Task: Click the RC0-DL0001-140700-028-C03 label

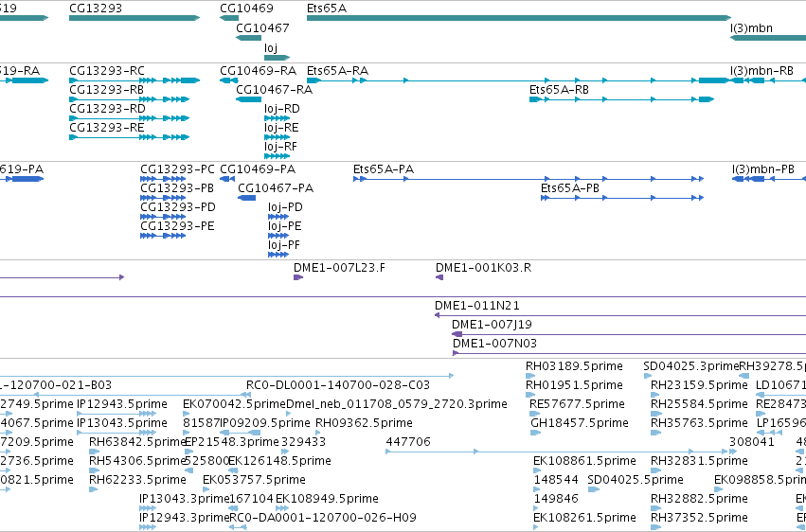Action: tap(338, 385)
